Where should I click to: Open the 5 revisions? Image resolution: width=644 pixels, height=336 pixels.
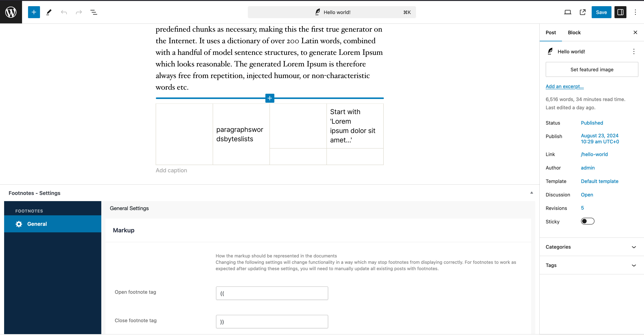point(582,208)
